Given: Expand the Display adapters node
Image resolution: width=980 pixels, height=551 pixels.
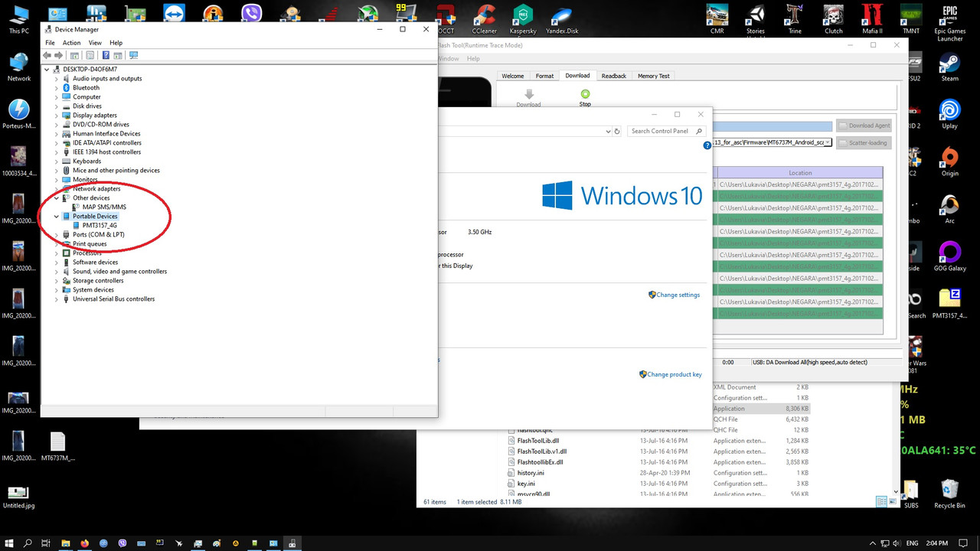Looking at the screenshot, I should pyautogui.click(x=57, y=116).
